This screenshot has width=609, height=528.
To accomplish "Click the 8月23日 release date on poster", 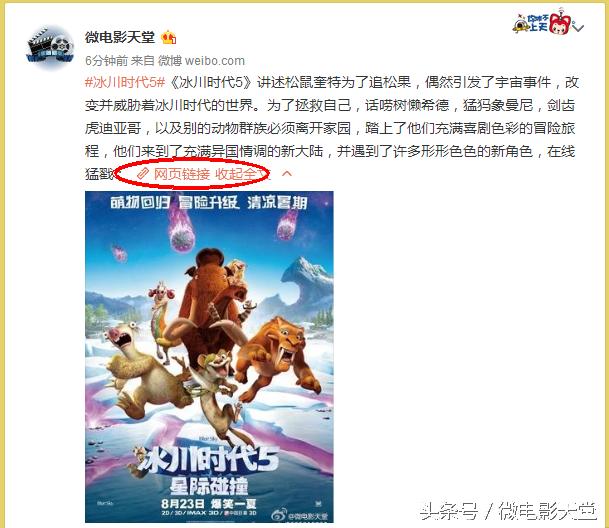I will click(183, 504).
